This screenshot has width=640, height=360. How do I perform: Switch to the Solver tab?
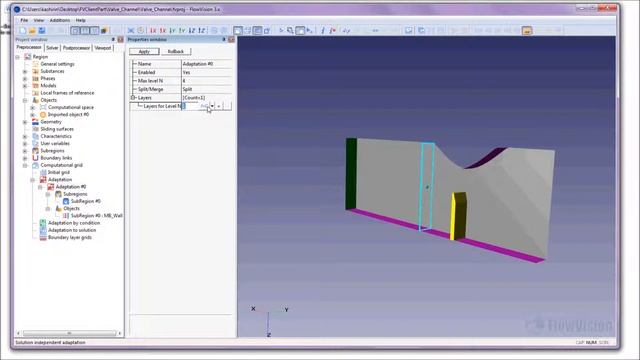(x=52, y=48)
